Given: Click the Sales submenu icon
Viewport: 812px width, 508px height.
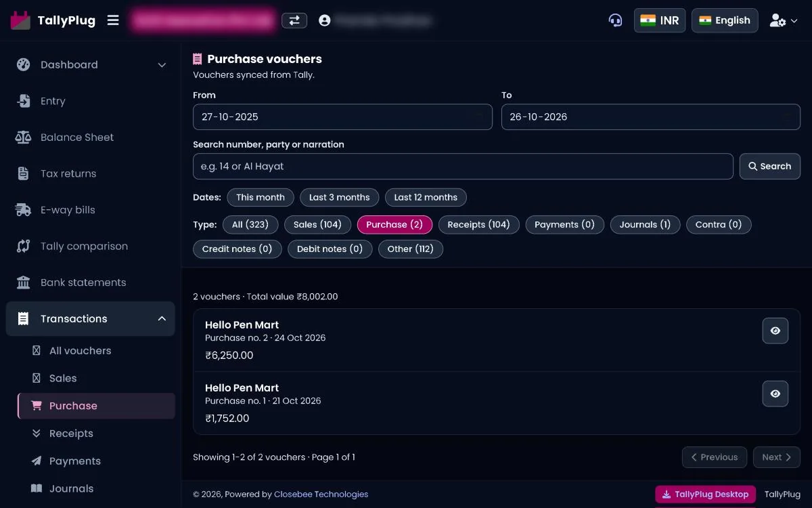Looking at the screenshot, I should (37, 378).
